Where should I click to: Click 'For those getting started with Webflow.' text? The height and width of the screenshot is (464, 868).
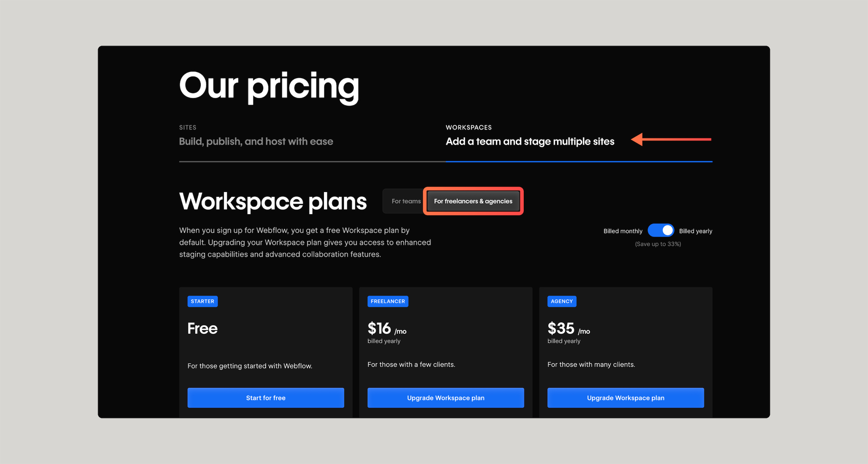pyautogui.click(x=250, y=366)
